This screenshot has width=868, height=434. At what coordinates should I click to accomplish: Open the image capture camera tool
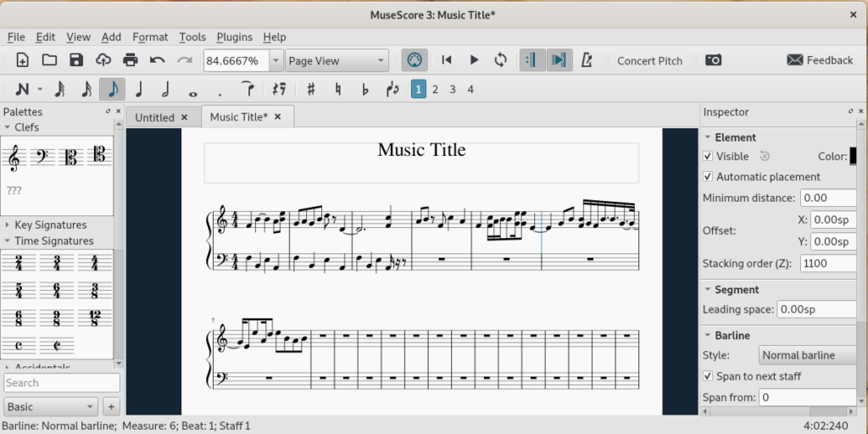tap(714, 60)
